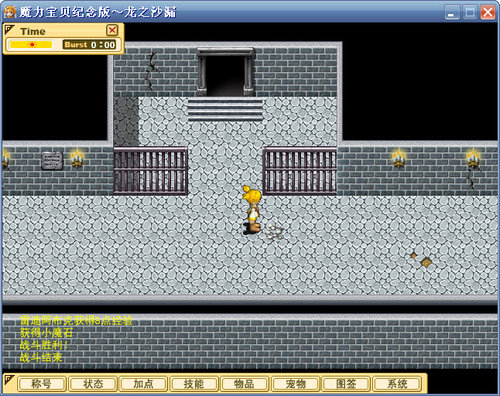Open the 系统 system menu
The width and height of the screenshot is (500, 396).
click(x=397, y=384)
